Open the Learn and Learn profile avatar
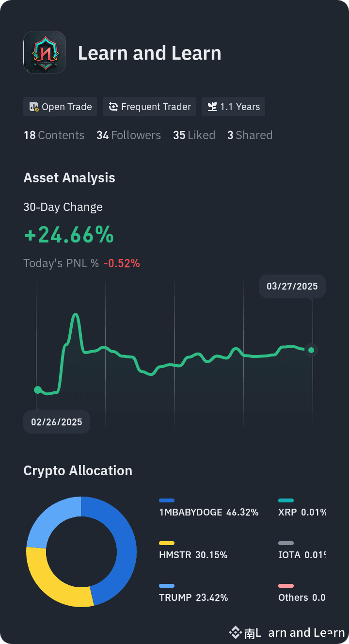The height and width of the screenshot is (644, 349). point(45,52)
